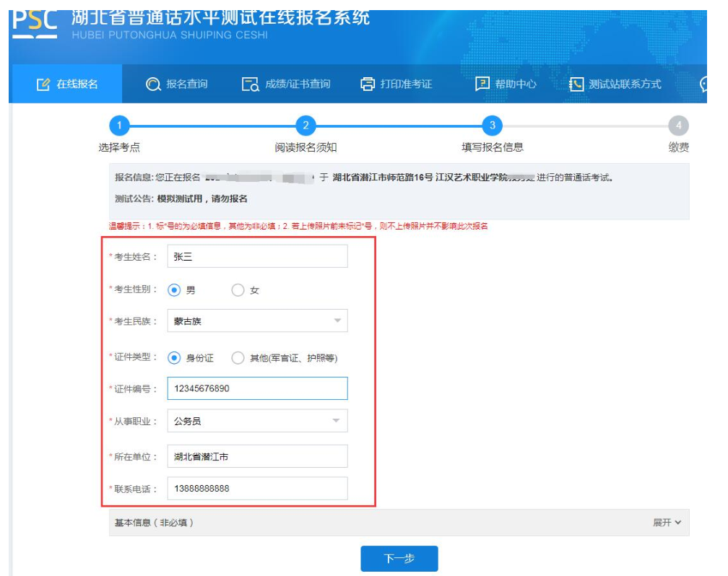Viewport: 728px width, 576px height.
Task: Click the 考生姓名 input field
Action: (257, 256)
